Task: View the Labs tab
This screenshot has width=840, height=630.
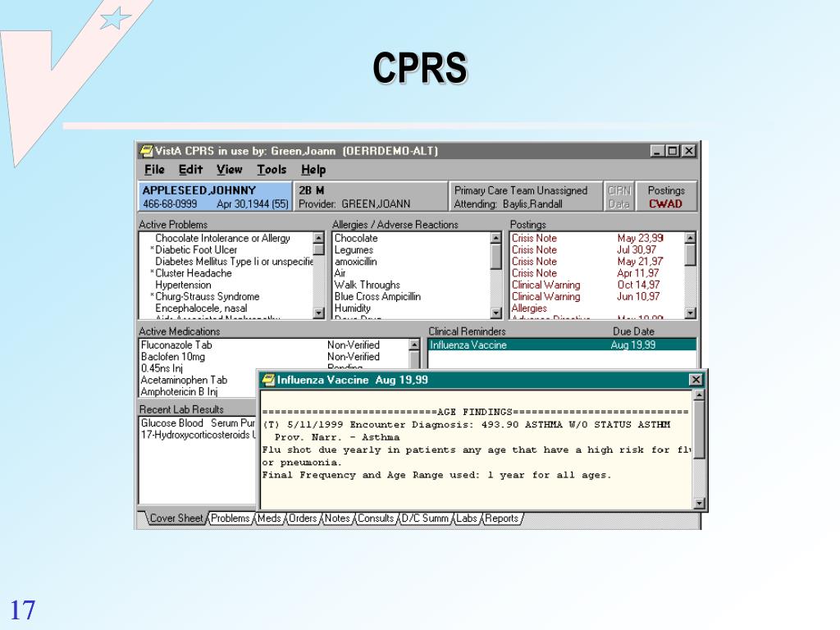Action: pyautogui.click(x=467, y=518)
